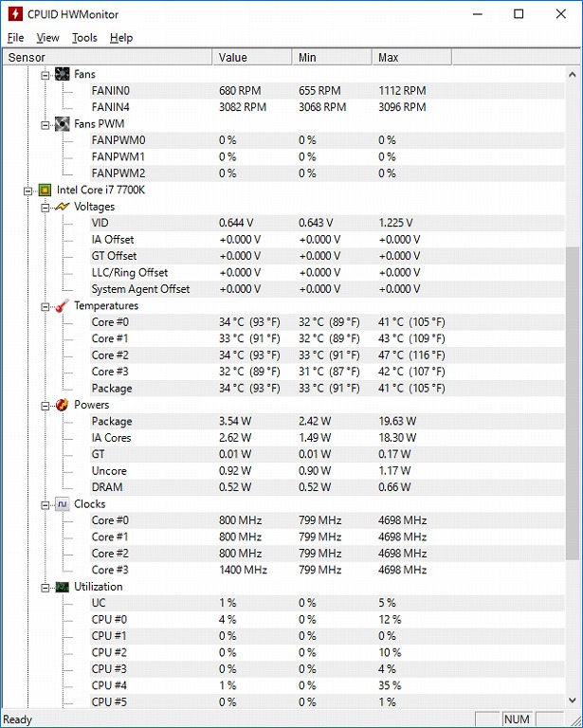Click the HWMonitor title bar app icon

click(x=14, y=14)
